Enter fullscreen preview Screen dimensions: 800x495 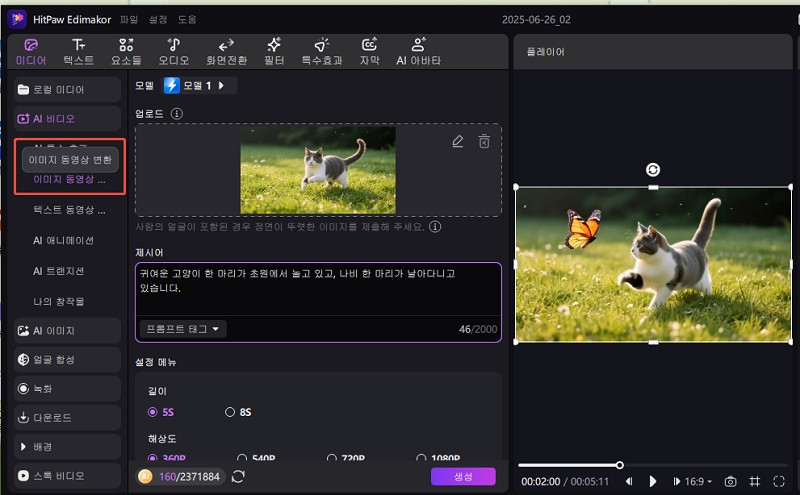[779, 481]
